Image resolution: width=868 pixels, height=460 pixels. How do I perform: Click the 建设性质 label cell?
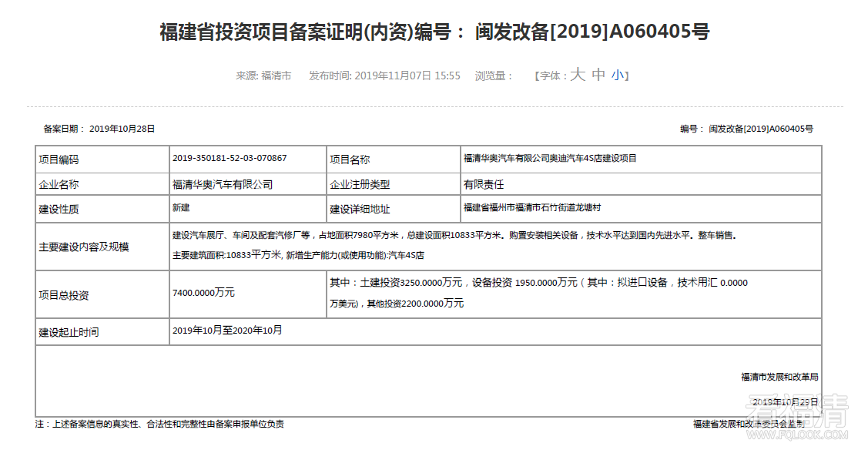coord(102,210)
